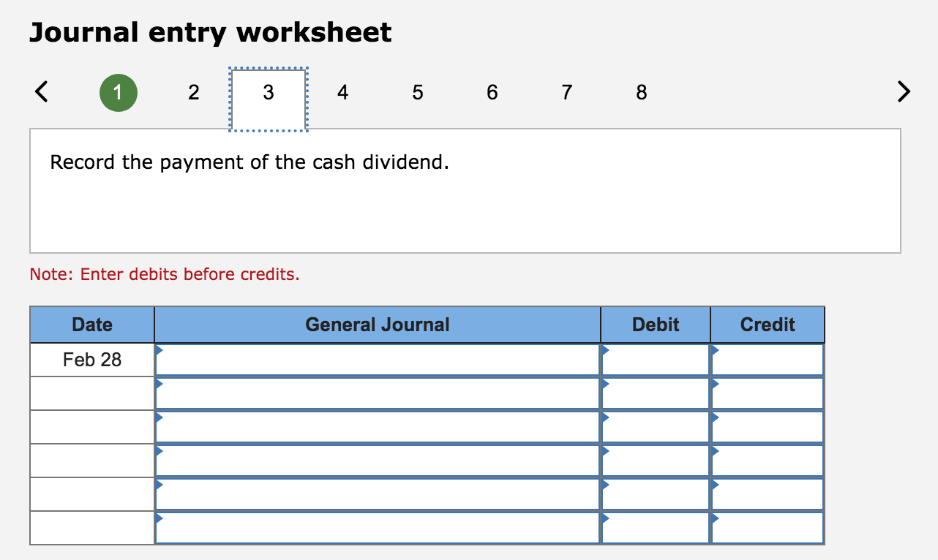Expand the account list in row five
938x560 pixels.
pos(159,484)
